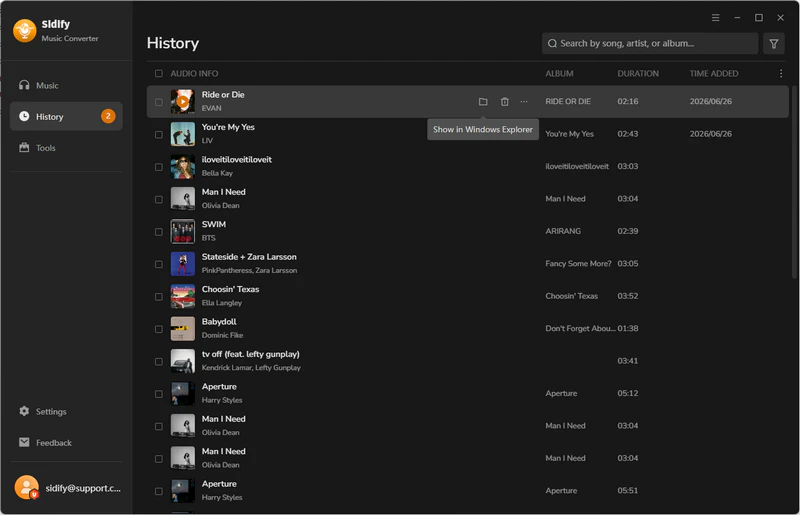Click the artist 'EVAN'

click(211, 108)
